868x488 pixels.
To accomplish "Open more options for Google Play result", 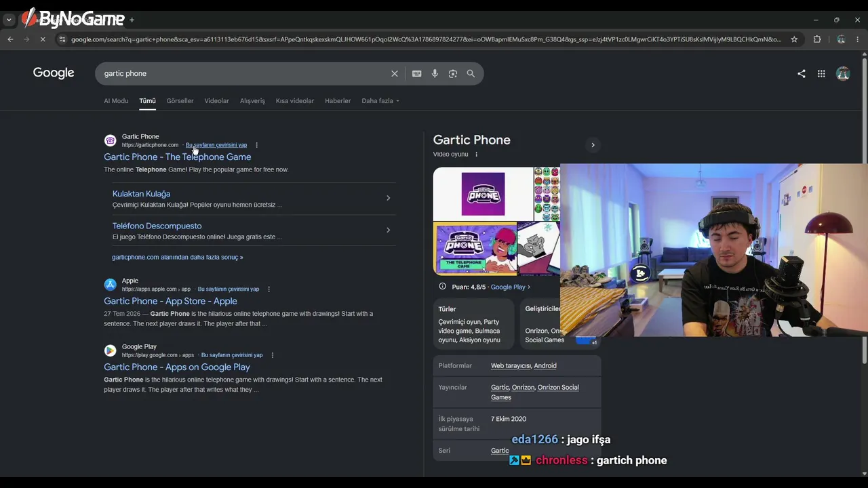I will (272, 355).
